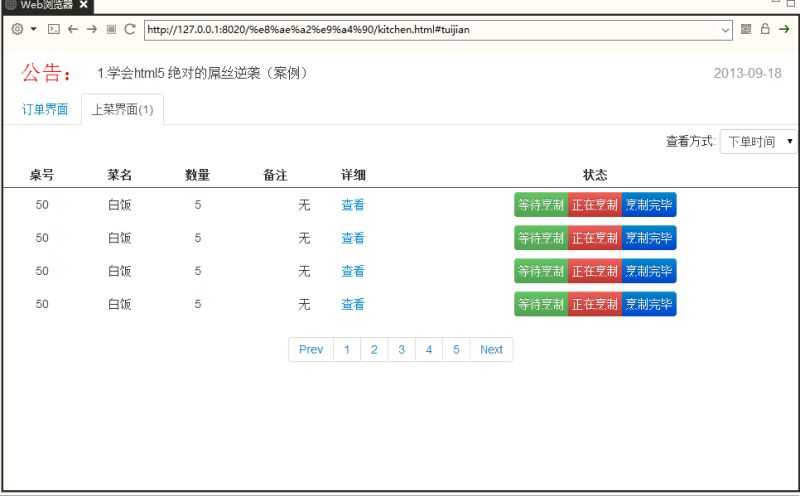Go back with the left arrow icon
Screen dimensions: 800x496
tap(73, 29)
